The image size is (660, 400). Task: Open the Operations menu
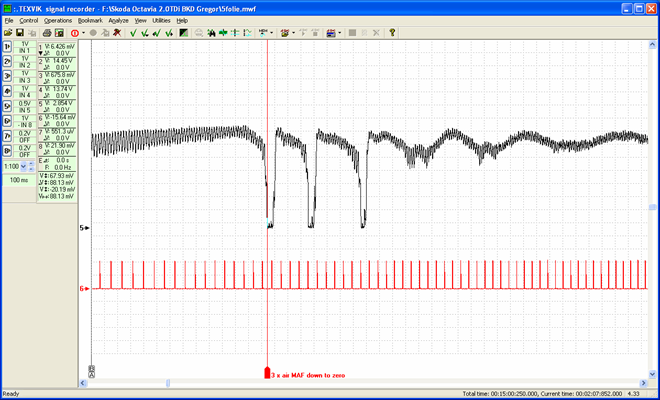pos(58,21)
